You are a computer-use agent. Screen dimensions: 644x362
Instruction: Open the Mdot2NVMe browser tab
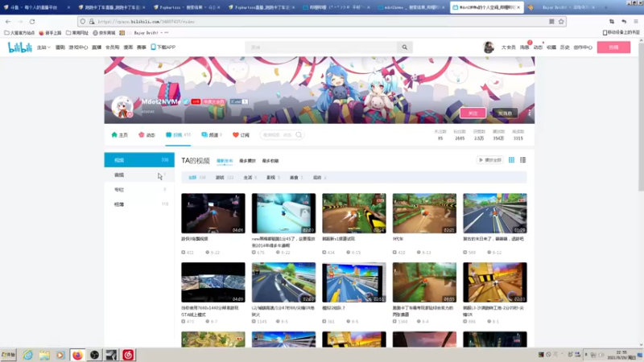coord(487,7)
